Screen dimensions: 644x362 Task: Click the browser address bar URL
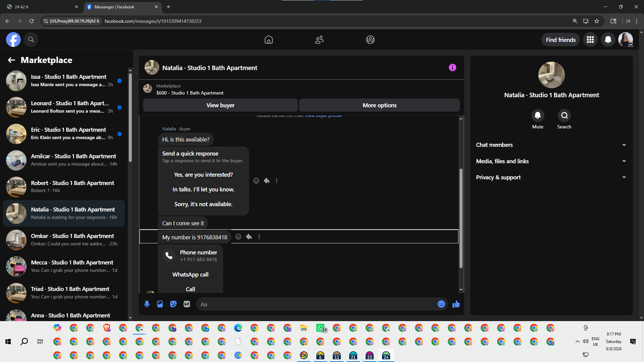(153, 21)
